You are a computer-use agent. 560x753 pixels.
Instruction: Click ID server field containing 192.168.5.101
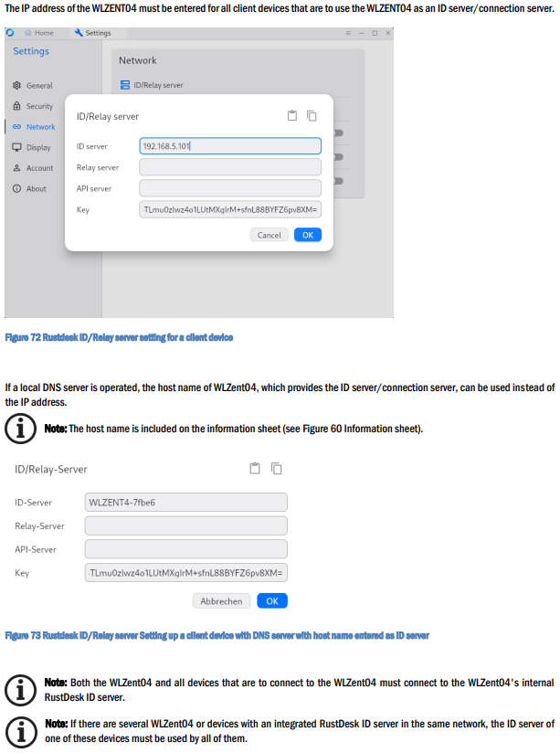pyautogui.click(x=230, y=146)
